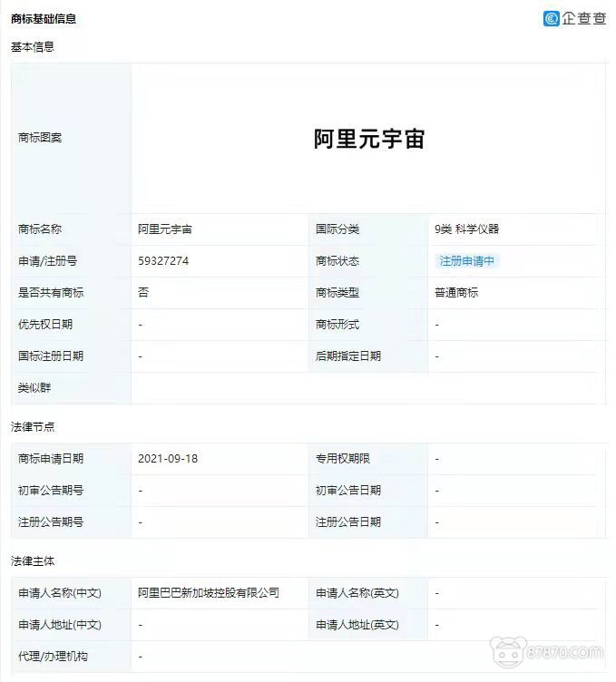
Task: Click the 优先权日期 label
Action: click(x=45, y=325)
